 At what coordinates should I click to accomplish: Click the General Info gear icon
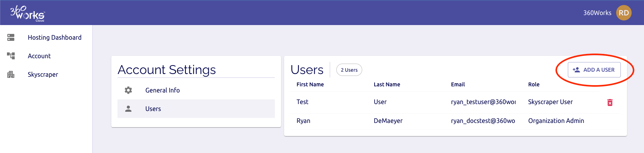pyautogui.click(x=128, y=90)
